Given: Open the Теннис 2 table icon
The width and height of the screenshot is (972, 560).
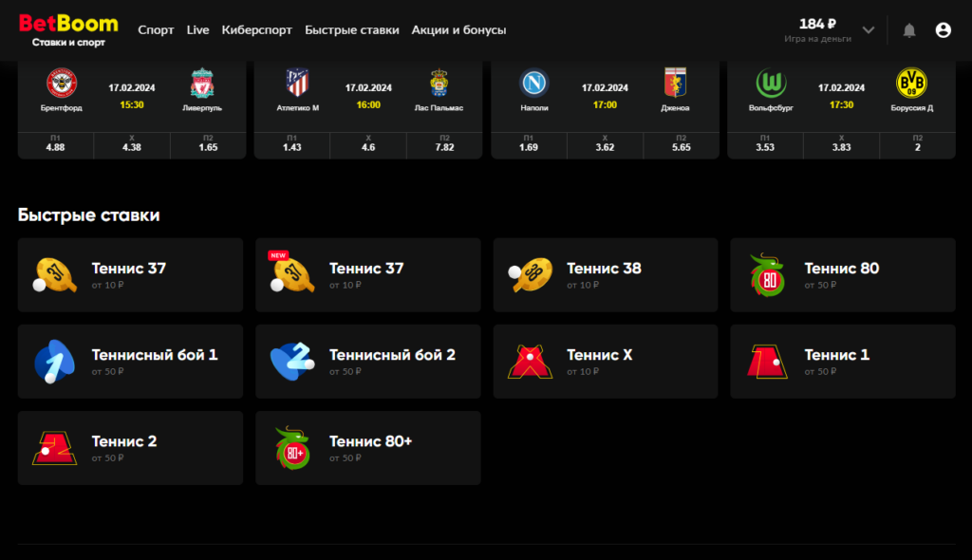Looking at the screenshot, I should (55, 448).
